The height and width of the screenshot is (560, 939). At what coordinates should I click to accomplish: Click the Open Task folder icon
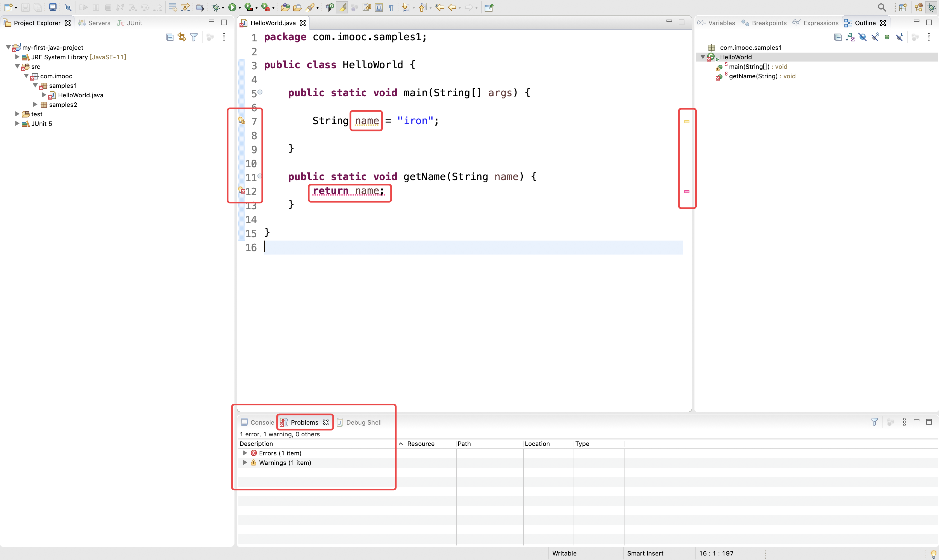(297, 7)
